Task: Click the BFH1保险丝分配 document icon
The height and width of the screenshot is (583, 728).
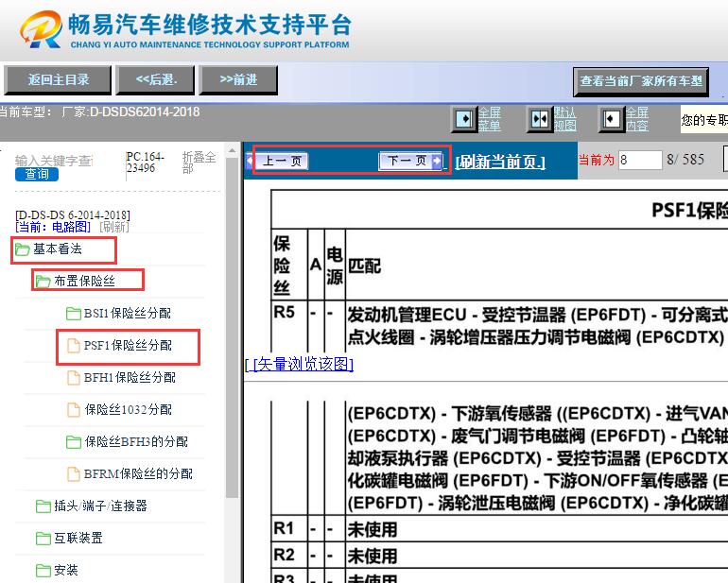Action: click(x=74, y=377)
